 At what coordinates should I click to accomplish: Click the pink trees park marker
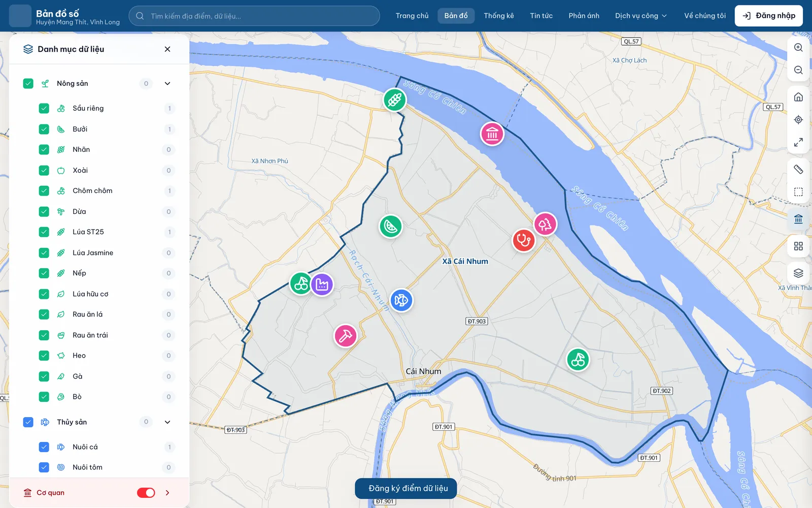(545, 224)
